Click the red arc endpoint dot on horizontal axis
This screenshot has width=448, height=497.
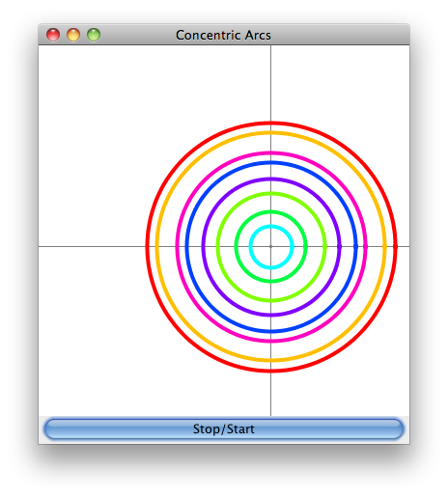[x=396, y=247]
